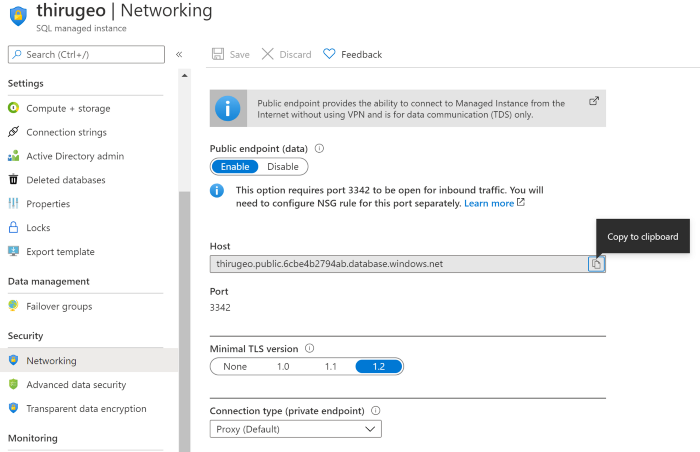Click the Locks padlock icon
Screen dimensions: 700x452
coord(13,227)
